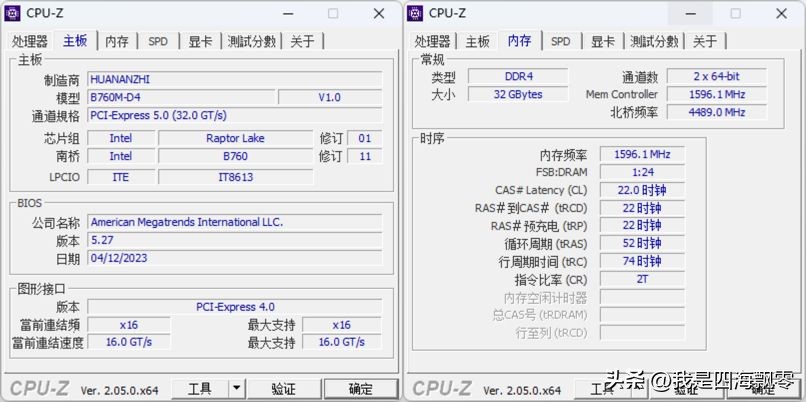Click tRC 74 时钟 value

coord(643,261)
